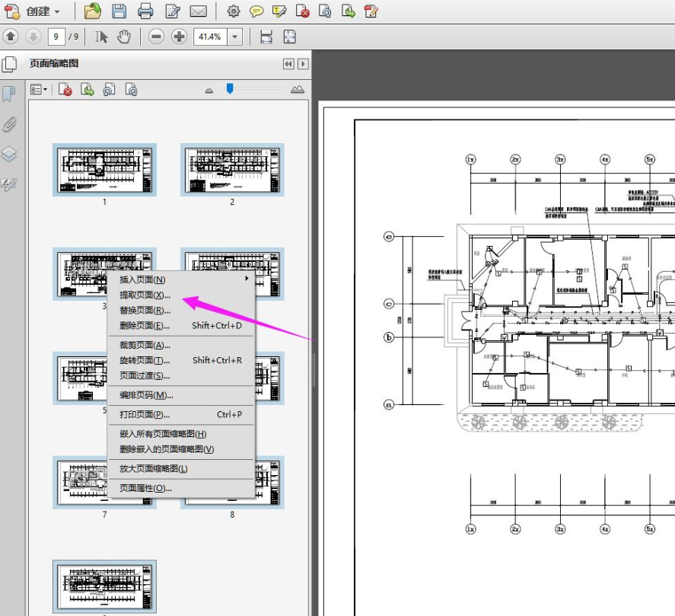Viewport: 675px width, 616px height.
Task: Click the comment speech bubble icon
Action: pyautogui.click(x=256, y=11)
